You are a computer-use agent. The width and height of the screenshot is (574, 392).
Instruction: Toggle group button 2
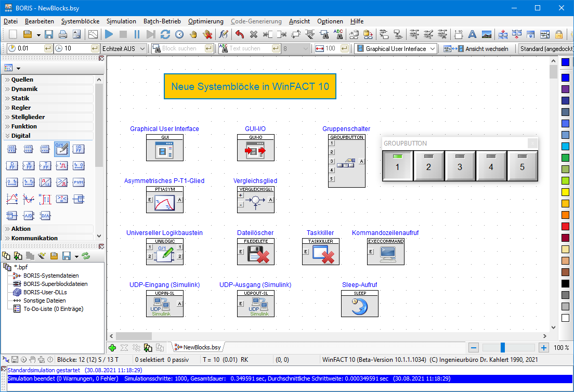point(428,166)
